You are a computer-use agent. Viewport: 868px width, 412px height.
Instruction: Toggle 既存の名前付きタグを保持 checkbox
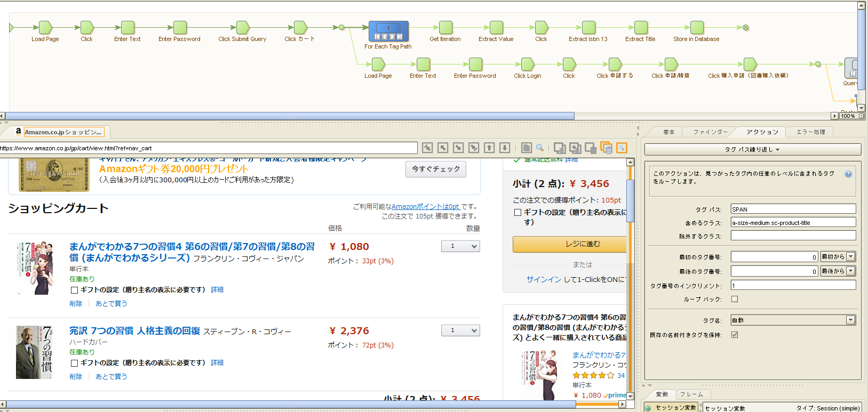point(735,335)
